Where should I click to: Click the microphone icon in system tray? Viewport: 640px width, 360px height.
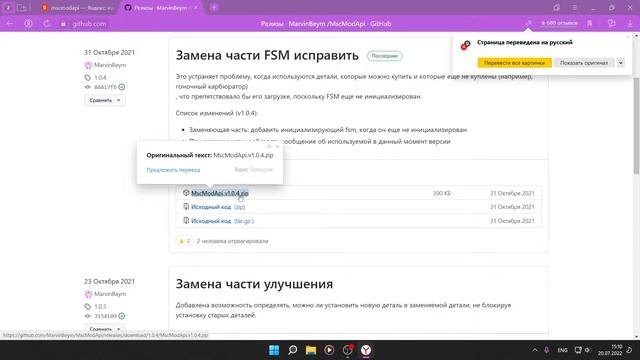click(547, 350)
